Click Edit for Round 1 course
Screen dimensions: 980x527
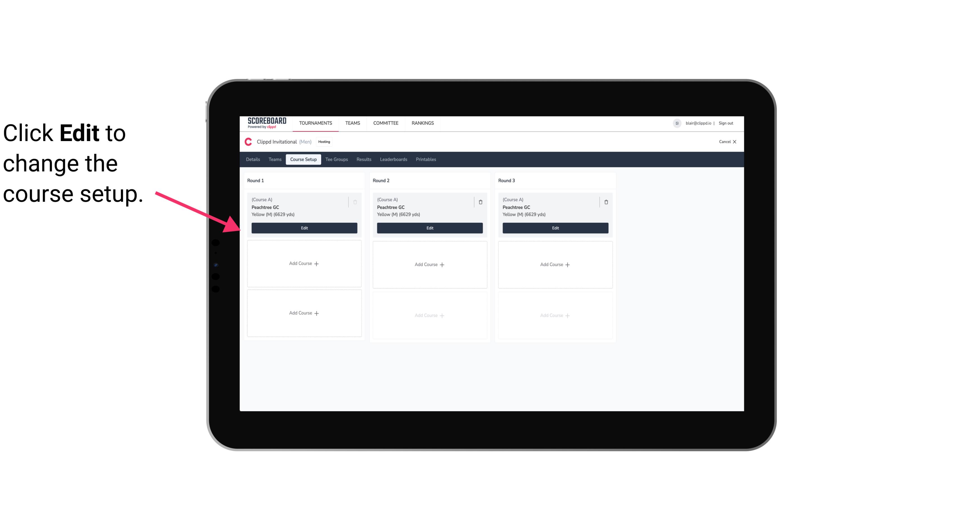tap(304, 228)
